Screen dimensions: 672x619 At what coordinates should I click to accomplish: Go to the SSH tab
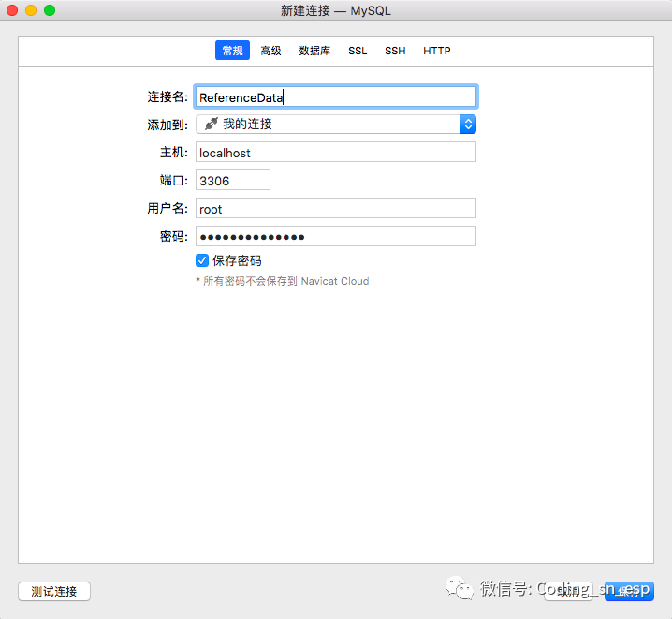click(x=395, y=51)
